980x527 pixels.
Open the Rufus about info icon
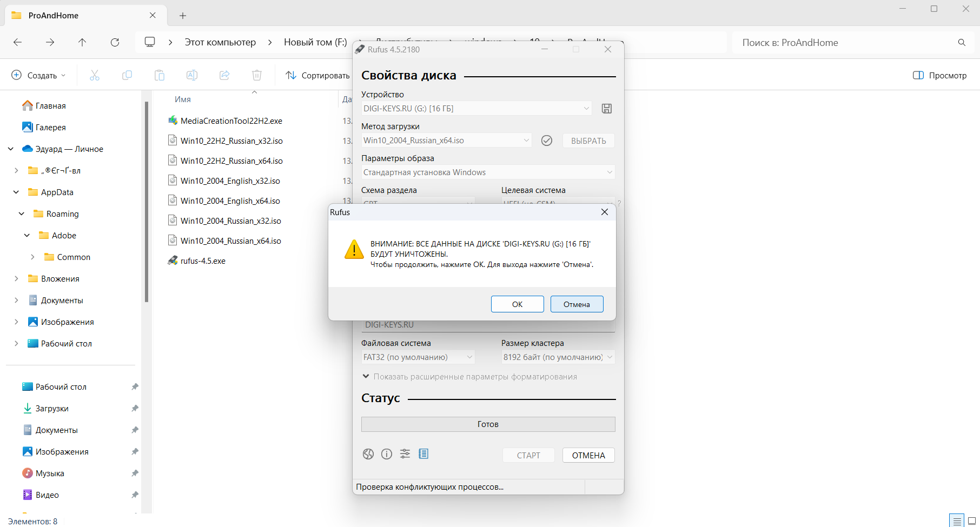[x=387, y=454]
